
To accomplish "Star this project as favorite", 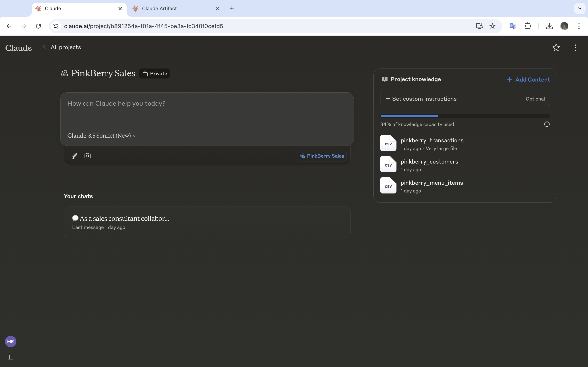I will pyautogui.click(x=556, y=48).
